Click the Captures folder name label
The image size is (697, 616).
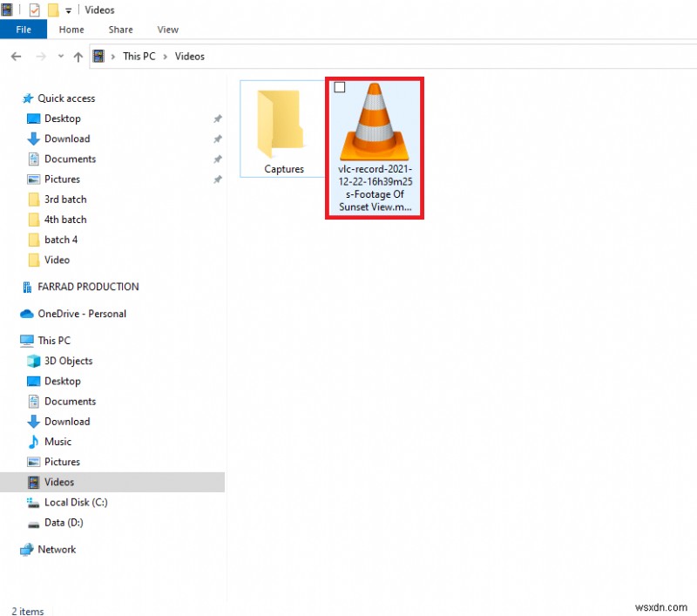point(284,169)
